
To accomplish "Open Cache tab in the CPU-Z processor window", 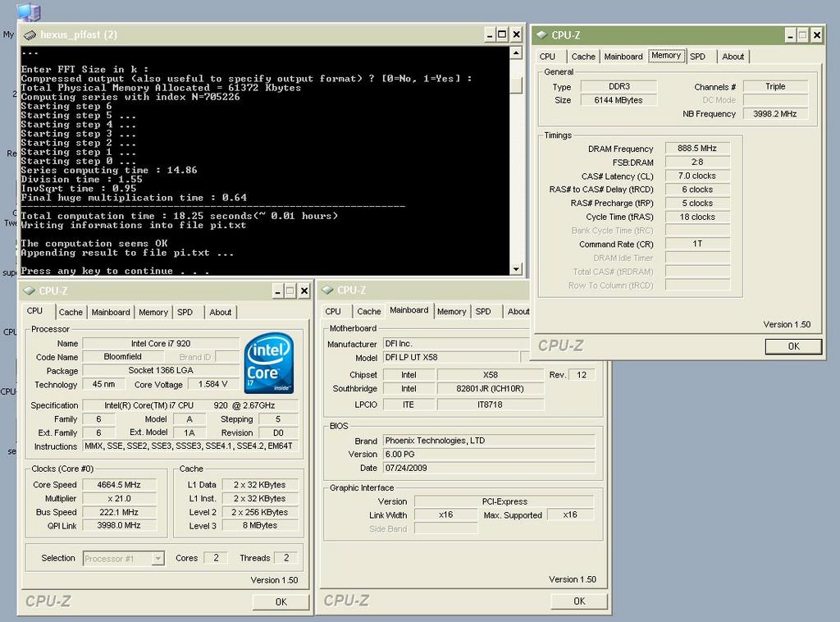I will [x=71, y=313].
